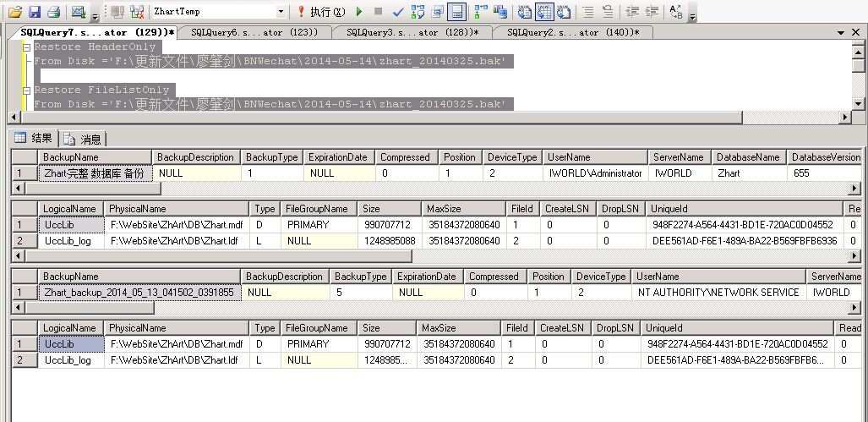The image size is (868, 422).
Task: Comment out the selected lines
Action: [x=587, y=12]
